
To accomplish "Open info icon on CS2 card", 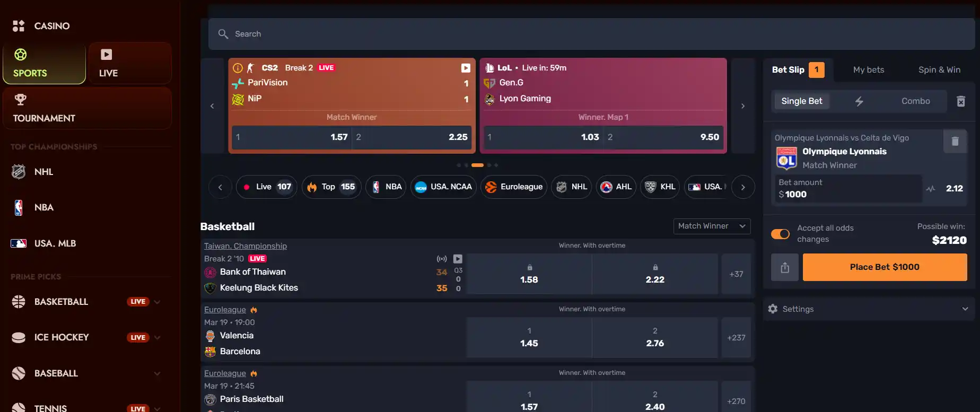I will coord(238,68).
